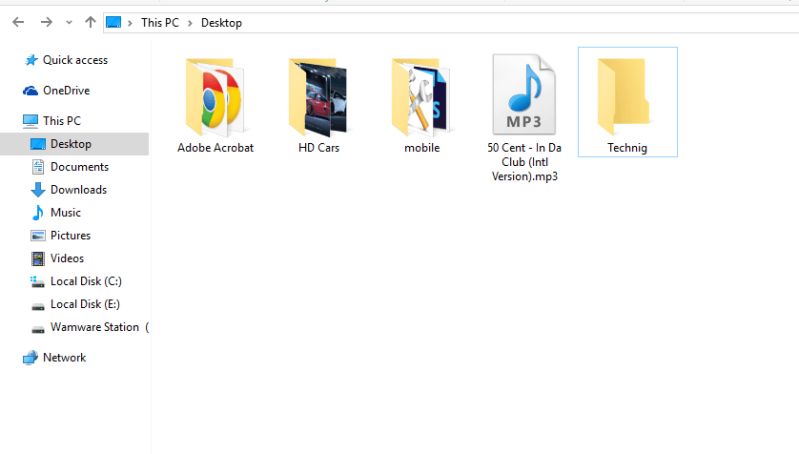Screen dimensions: 799x454
Task: Select the HD Cars folder icon
Action: coord(317,97)
